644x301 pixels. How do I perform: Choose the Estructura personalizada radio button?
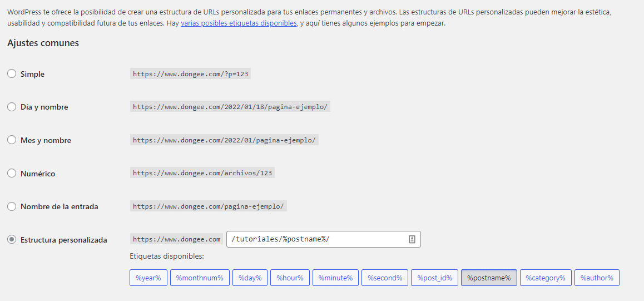(12, 240)
